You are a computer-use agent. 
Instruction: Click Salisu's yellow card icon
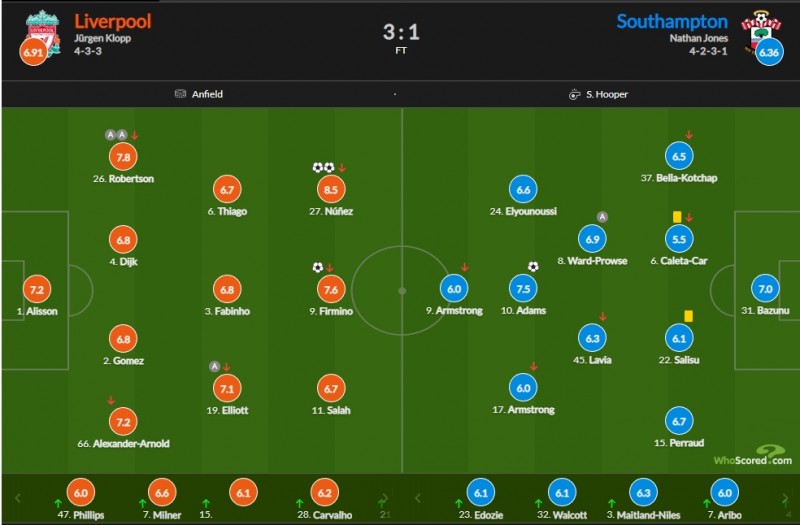tap(689, 315)
